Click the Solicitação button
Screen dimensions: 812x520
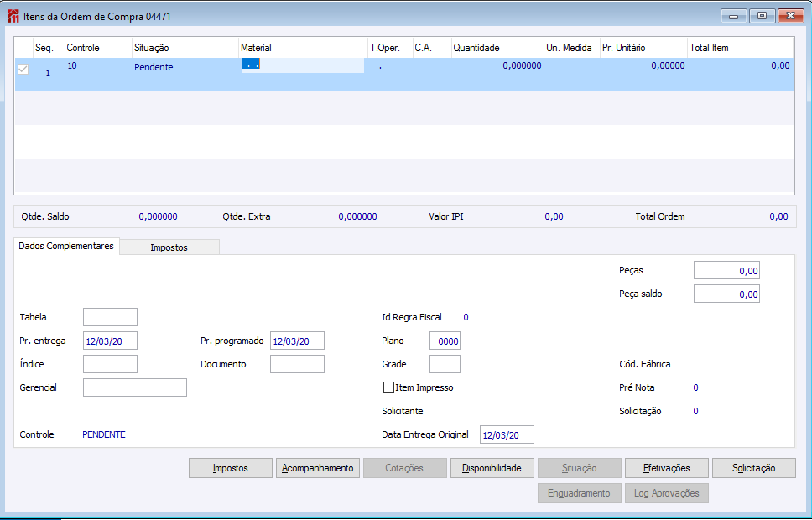(x=753, y=468)
